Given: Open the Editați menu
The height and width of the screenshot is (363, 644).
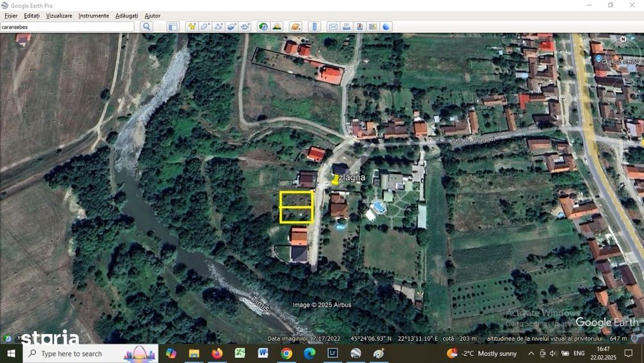Looking at the screenshot, I should point(32,15).
